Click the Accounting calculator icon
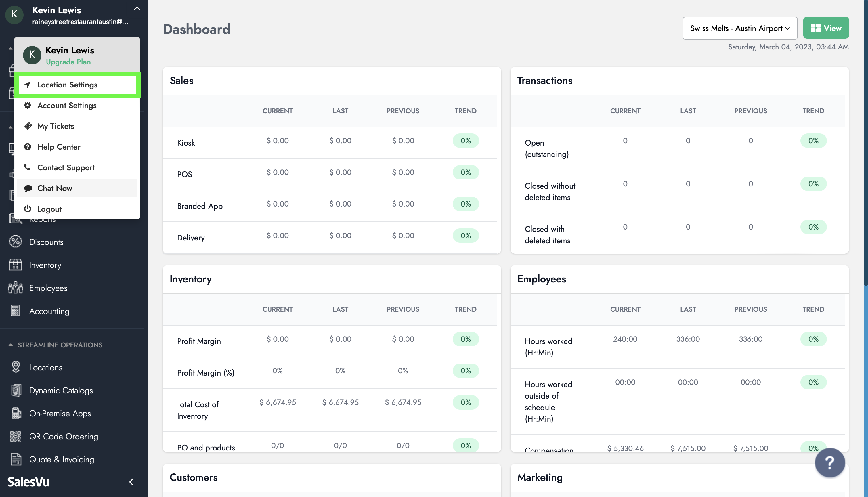 [15, 311]
